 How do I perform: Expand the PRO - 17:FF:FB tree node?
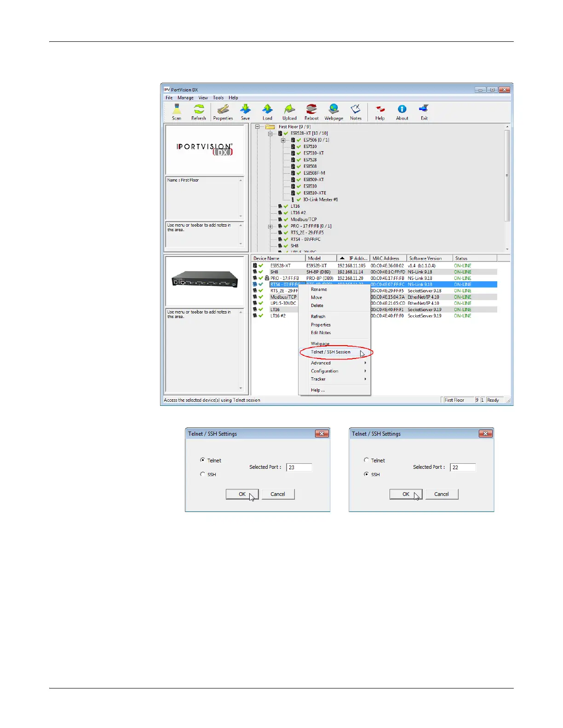[270, 227]
